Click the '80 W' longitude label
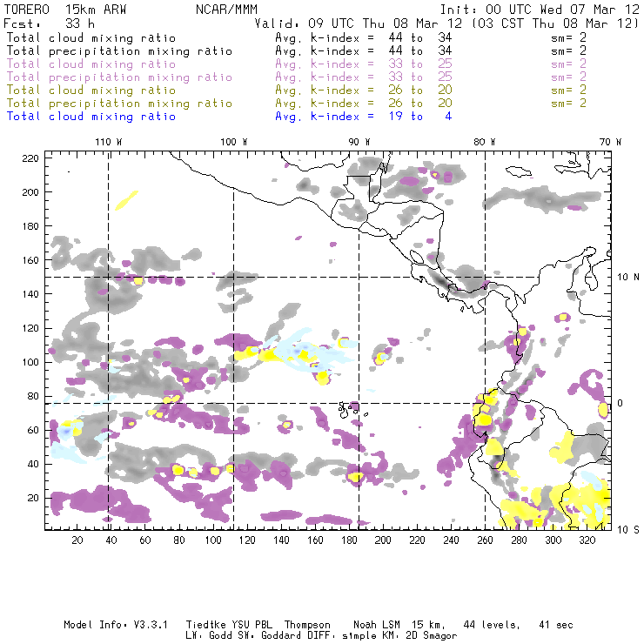This screenshot has width=644, height=644. pyautogui.click(x=485, y=142)
